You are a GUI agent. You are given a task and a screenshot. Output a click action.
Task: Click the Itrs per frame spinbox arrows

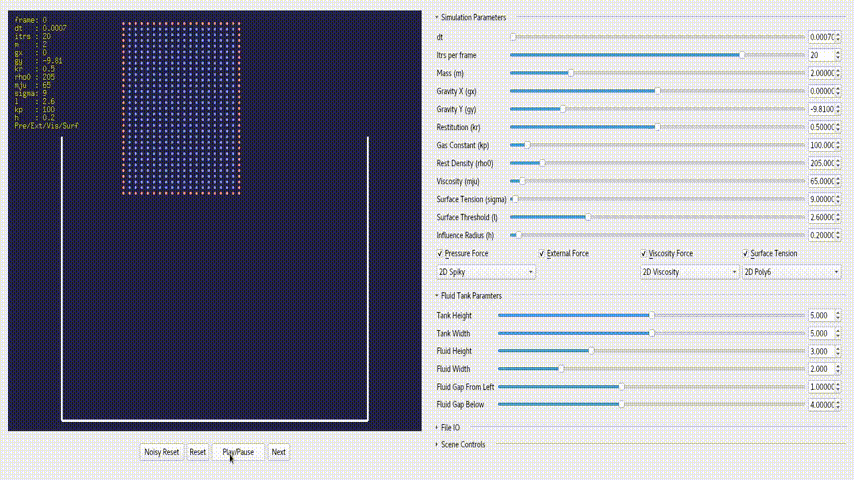tap(837, 55)
